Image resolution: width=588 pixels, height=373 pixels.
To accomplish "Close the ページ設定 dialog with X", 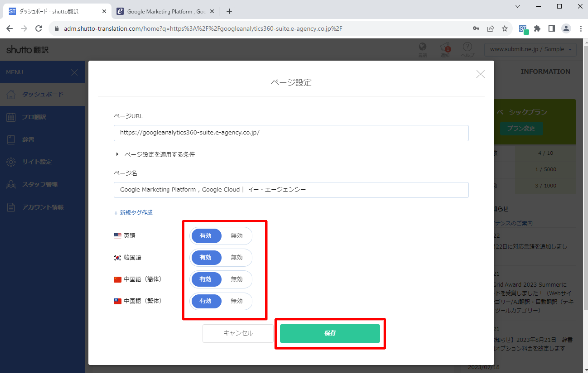I will 480,74.
